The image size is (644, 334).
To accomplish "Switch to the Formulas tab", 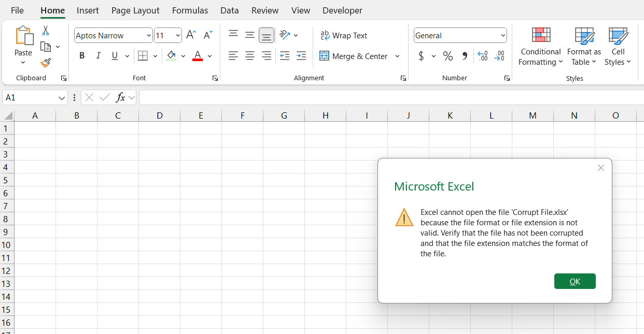I will tap(190, 10).
